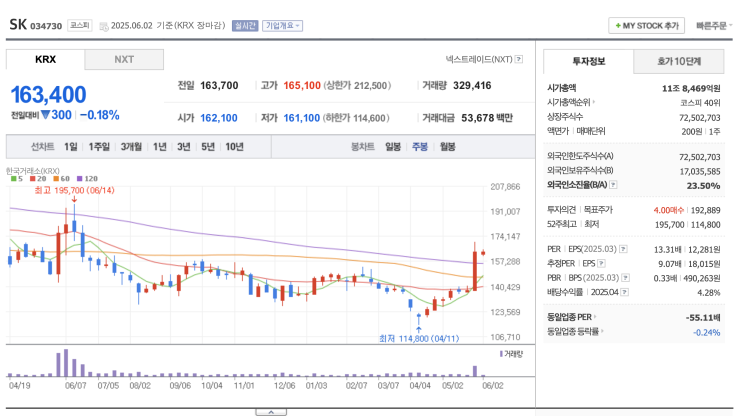Open 동일업종 등락률 arrow link
This screenshot has width=743, height=416.
coord(575,332)
